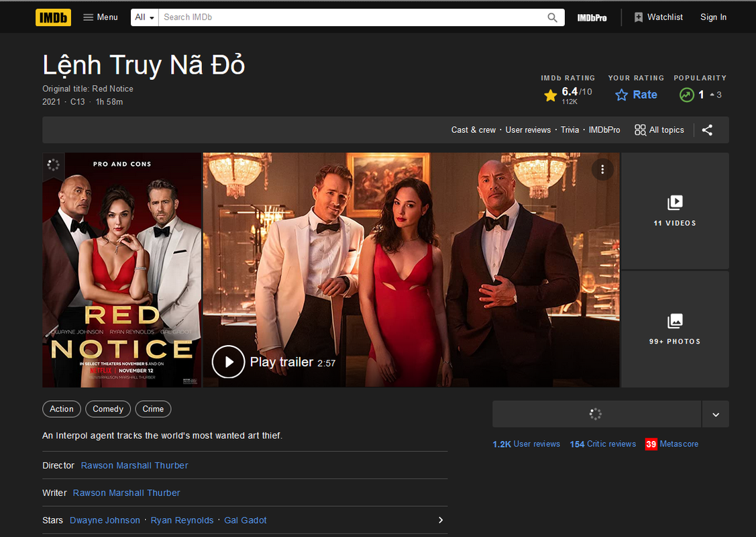The image size is (756, 537).
Task: Open All topics
Action: point(659,130)
